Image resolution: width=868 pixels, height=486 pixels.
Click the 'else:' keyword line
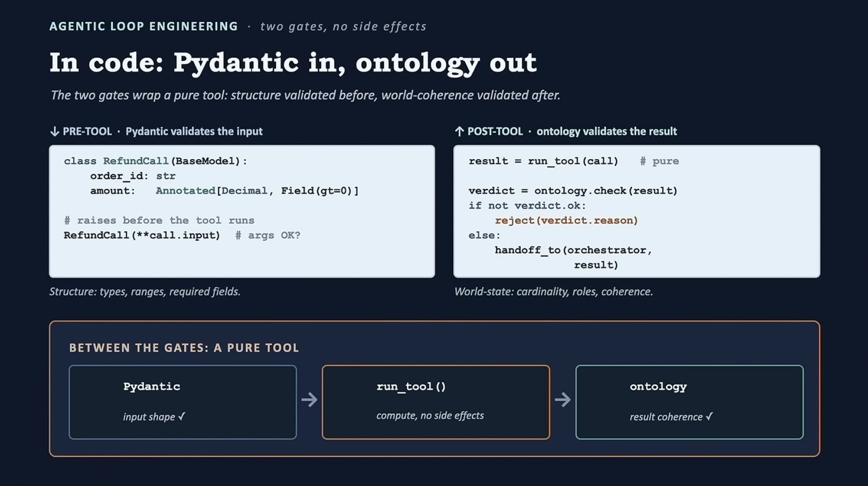click(x=484, y=235)
